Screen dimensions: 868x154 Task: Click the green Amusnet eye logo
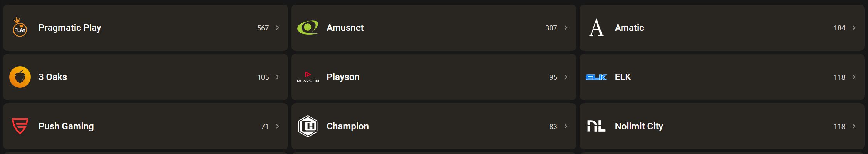308,28
